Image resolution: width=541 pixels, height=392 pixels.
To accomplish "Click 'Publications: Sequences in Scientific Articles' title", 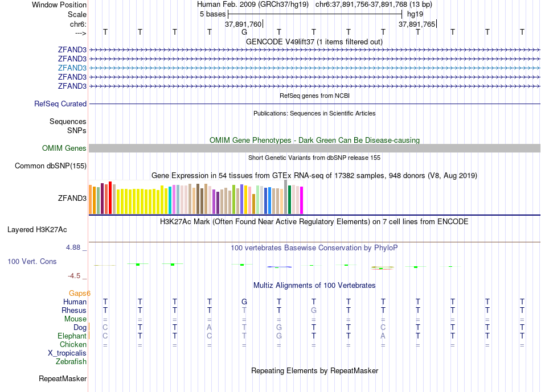I will 314,113.
